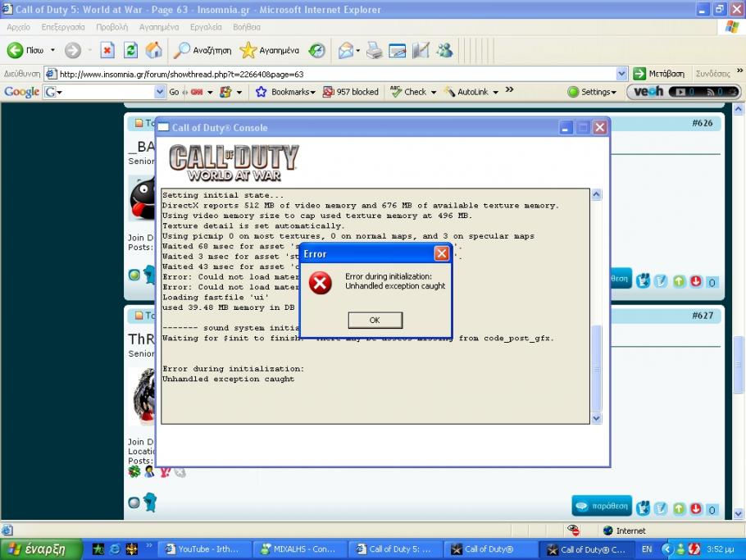Screen dimensions: 746x560
Task: Click the Back arrow icon in Internet Explorer
Action: pyautogui.click(x=15, y=50)
